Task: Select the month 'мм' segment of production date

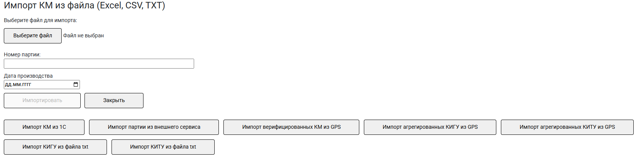Action: [17, 85]
